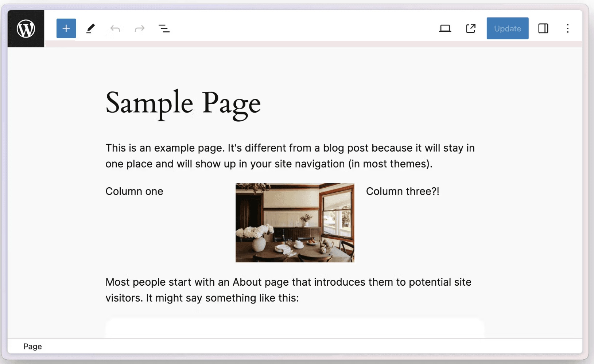Image resolution: width=594 pixels, height=364 pixels.
Task: Click the WordPress logo to exit editor
Action: [x=26, y=28]
